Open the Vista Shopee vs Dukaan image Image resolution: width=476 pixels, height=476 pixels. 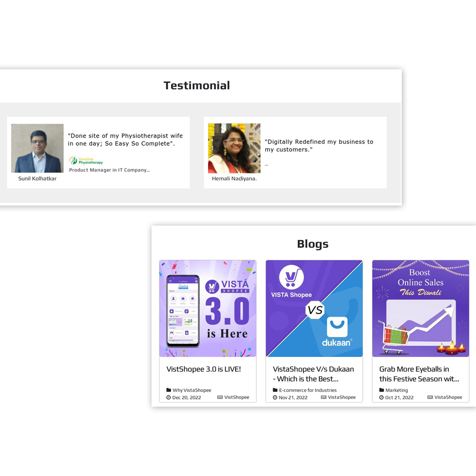314,308
